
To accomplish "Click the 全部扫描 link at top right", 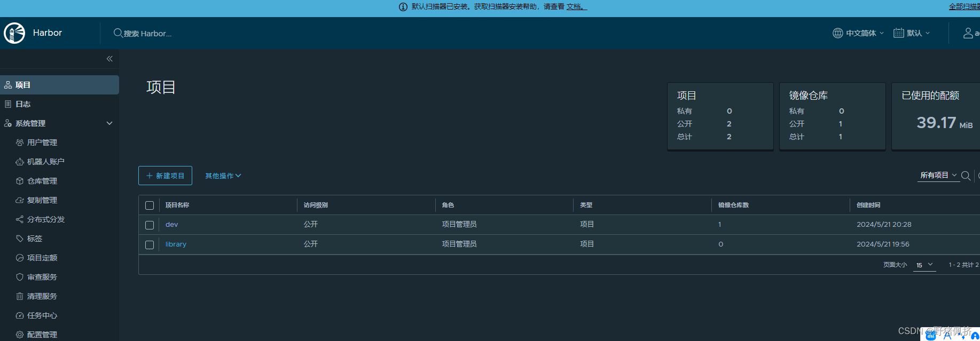I will (965, 7).
